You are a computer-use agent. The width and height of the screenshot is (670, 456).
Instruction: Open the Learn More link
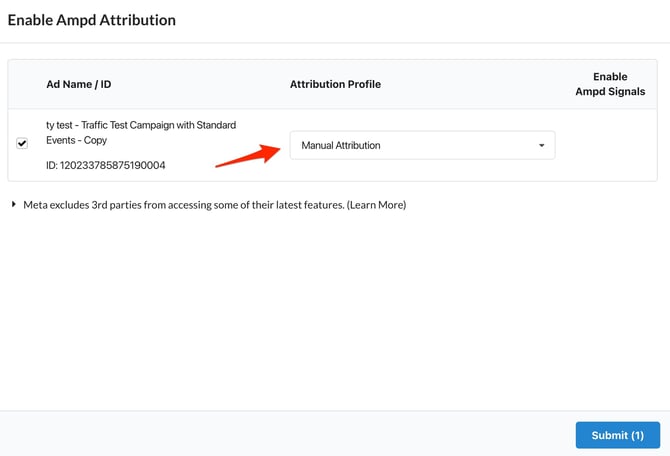[x=376, y=205]
